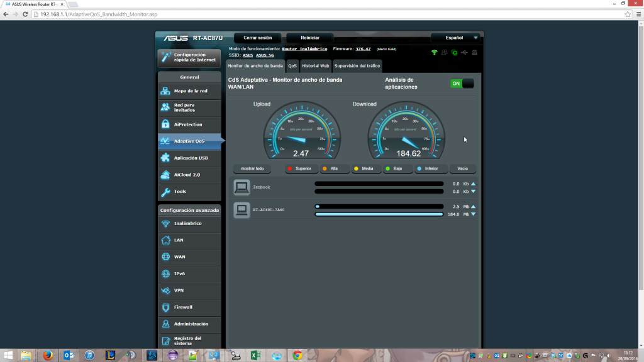Click the ASUS_5G SSID link
The width and height of the screenshot is (644, 362).
[265, 55]
